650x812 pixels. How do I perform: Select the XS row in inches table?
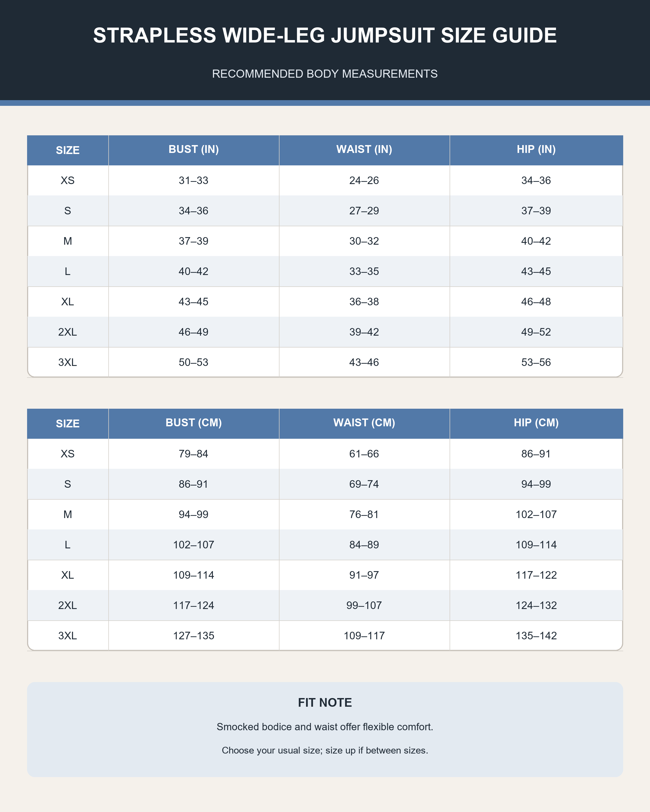pos(325,181)
